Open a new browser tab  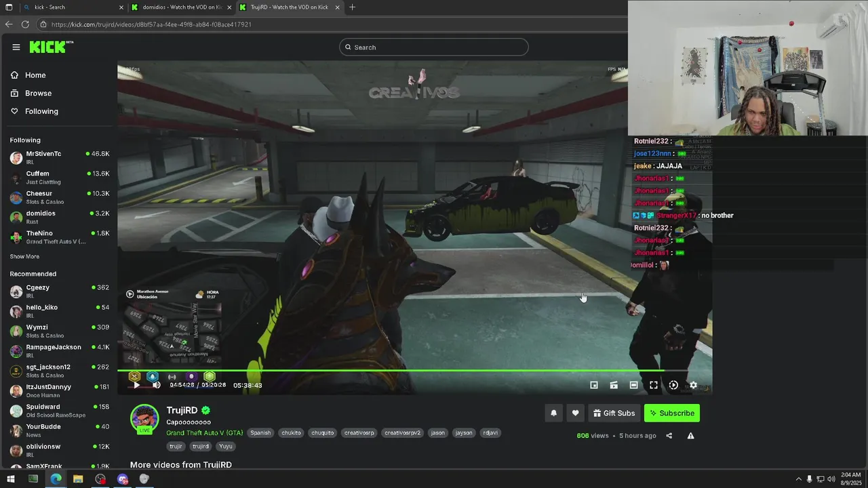pos(352,7)
